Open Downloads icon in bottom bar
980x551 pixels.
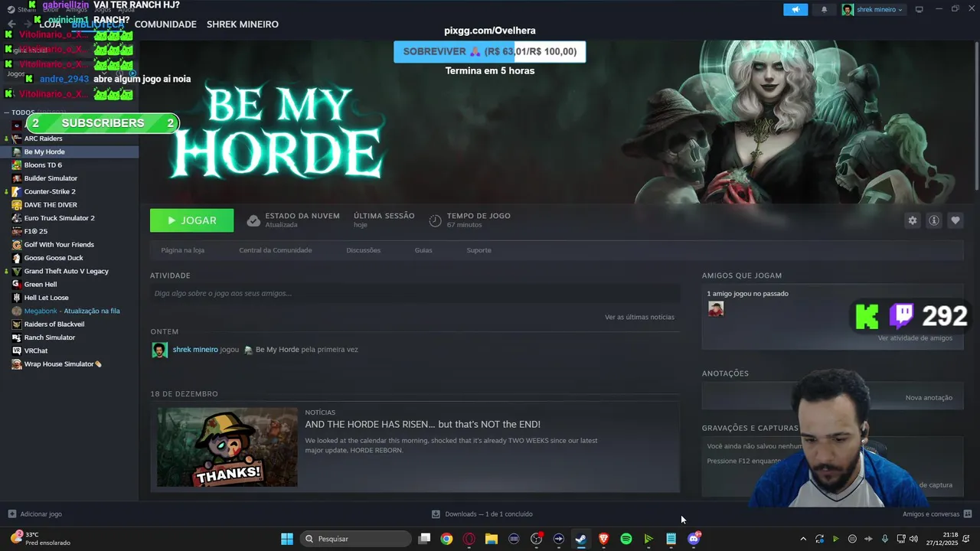tap(436, 514)
